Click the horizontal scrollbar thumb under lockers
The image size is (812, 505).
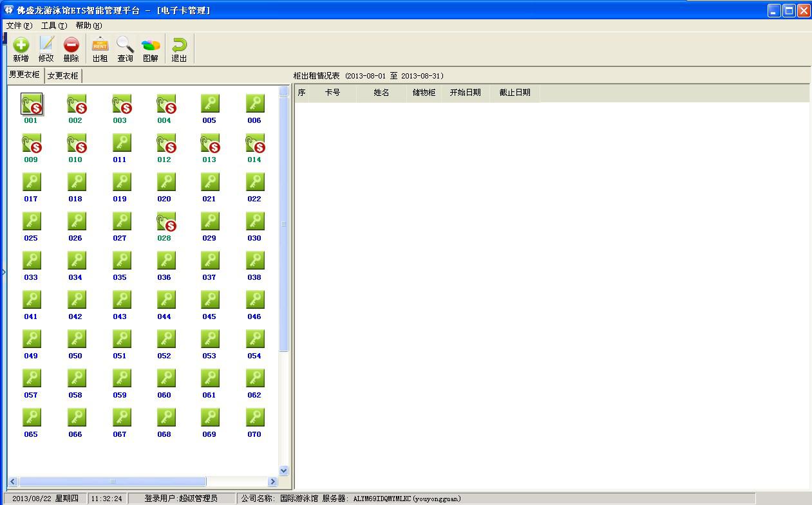pos(113,481)
